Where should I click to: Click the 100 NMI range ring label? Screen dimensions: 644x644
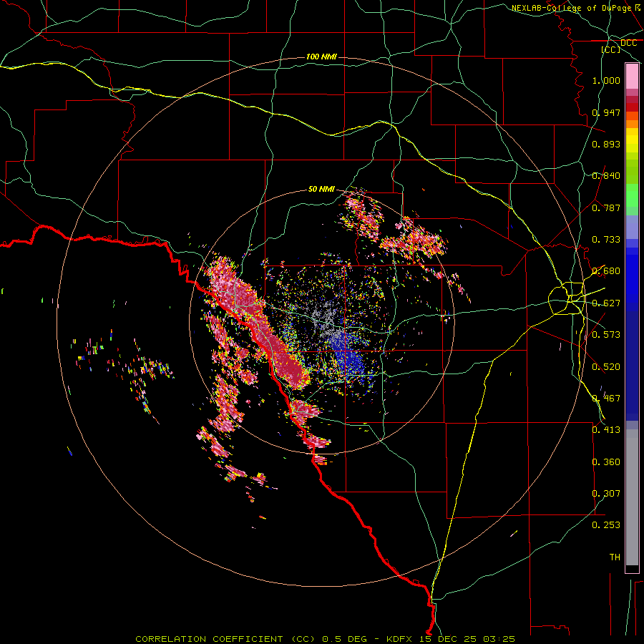pos(321,57)
